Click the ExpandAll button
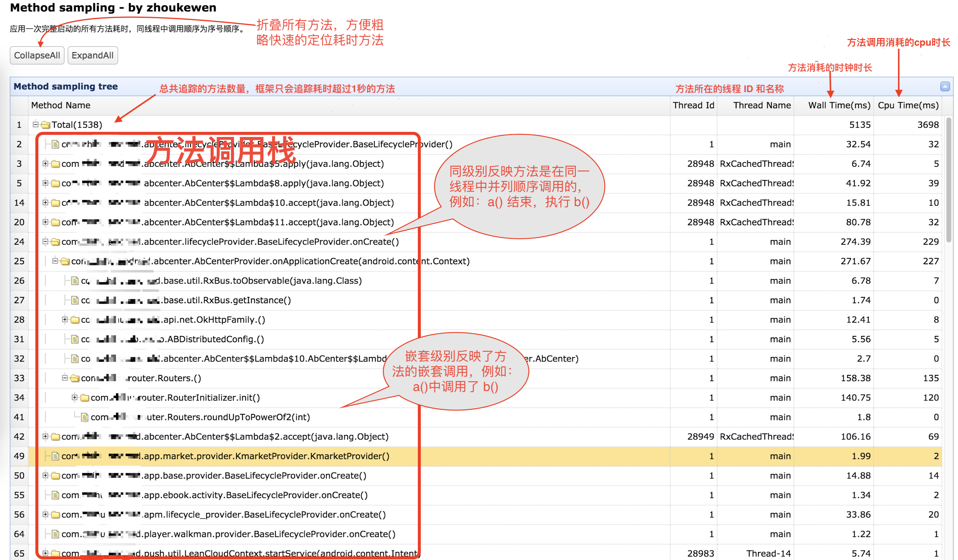This screenshot has width=958, height=560. pos(92,56)
